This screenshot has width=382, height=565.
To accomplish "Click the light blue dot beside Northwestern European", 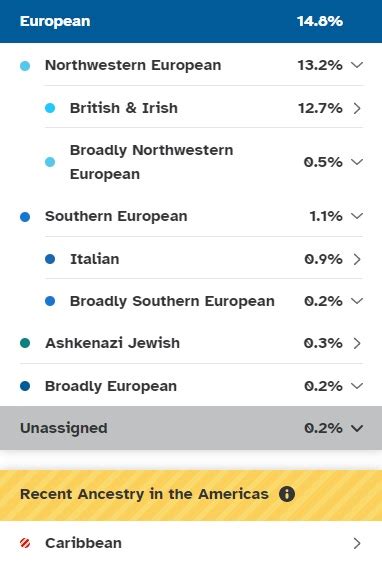I will (25, 66).
